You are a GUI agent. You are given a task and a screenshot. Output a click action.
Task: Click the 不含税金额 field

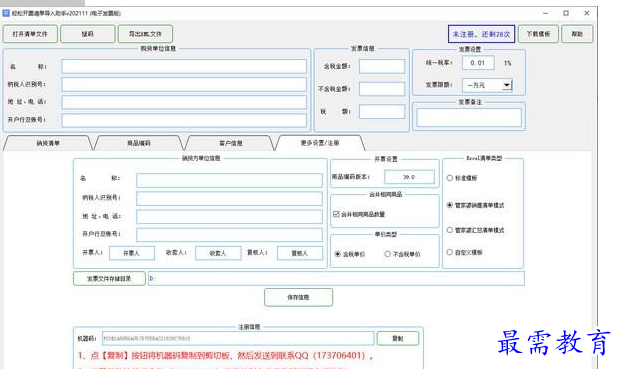tap(382, 89)
